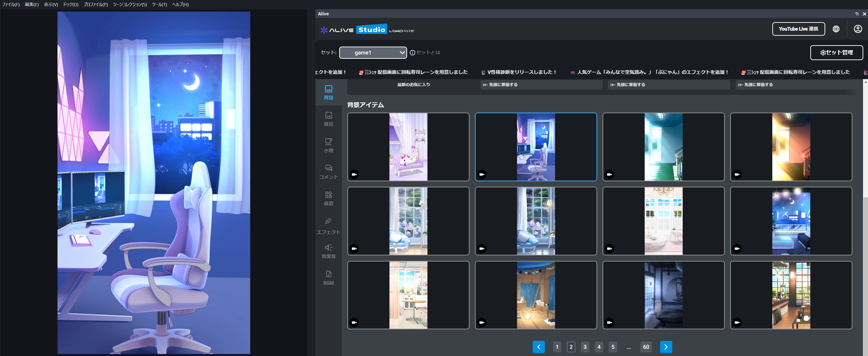Open the エフェクト effects sidebar icon
This screenshot has width=868, height=356.
pyautogui.click(x=328, y=225)
